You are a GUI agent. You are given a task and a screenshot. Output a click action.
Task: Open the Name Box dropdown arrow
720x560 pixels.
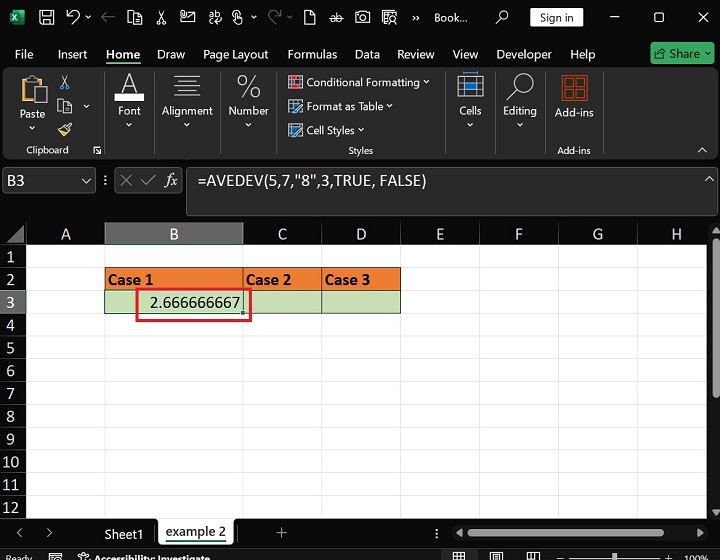[x=86, y=181]
